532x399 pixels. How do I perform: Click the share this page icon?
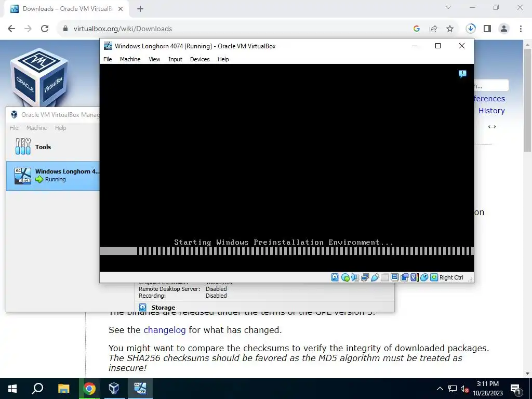coord(433,29)
